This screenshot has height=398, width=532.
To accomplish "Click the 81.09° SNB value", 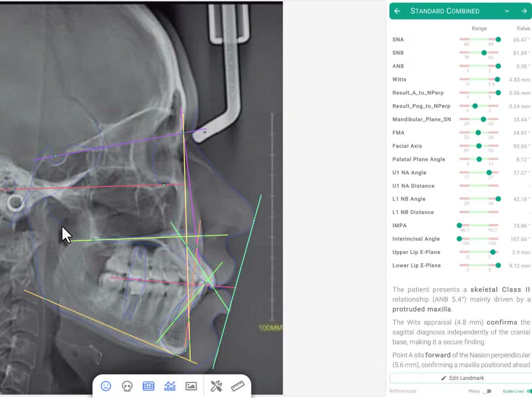I will pyautogui.click(x=522, y=53).
